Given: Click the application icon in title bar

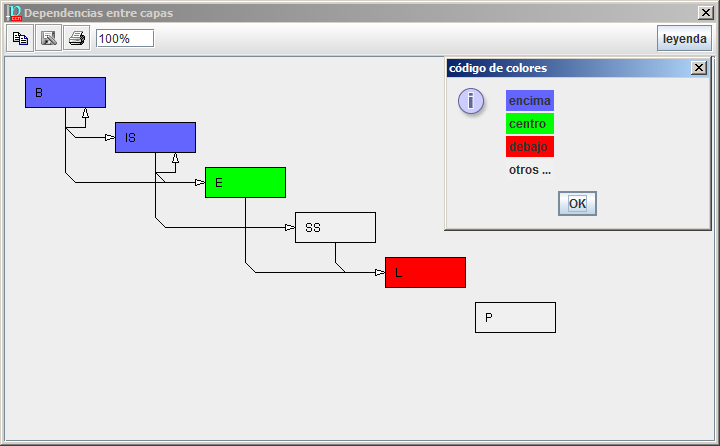Looking at the screenshot, I should point(12,12).
